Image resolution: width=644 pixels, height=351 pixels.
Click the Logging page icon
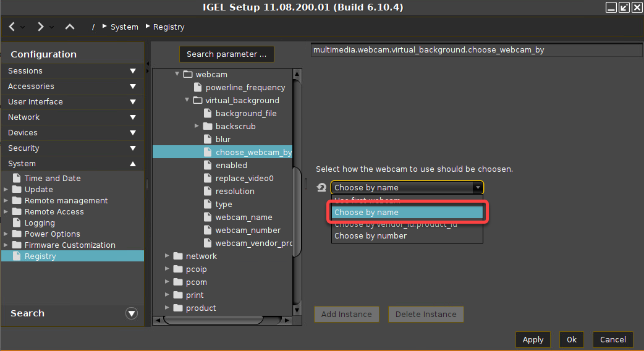pyautogui.click(x=17, y=222)
